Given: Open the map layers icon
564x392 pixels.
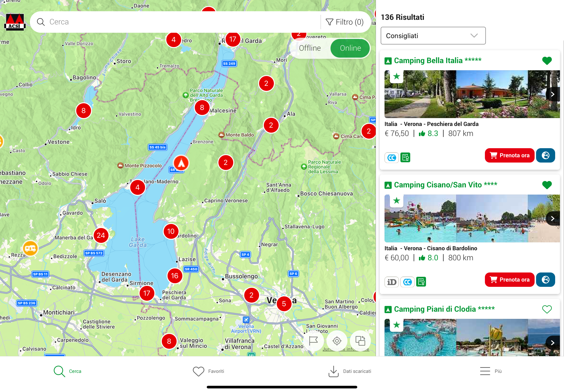Looking at the screenshot, I should 360,341.
